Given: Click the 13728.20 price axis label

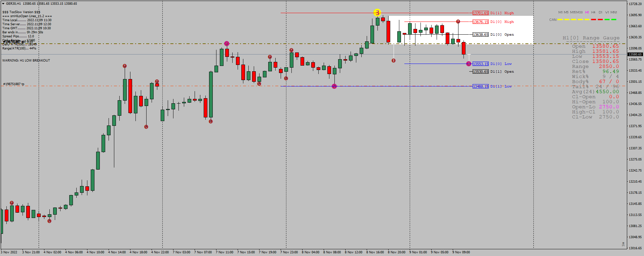Looking at the screenshot, I should [635, 4].
